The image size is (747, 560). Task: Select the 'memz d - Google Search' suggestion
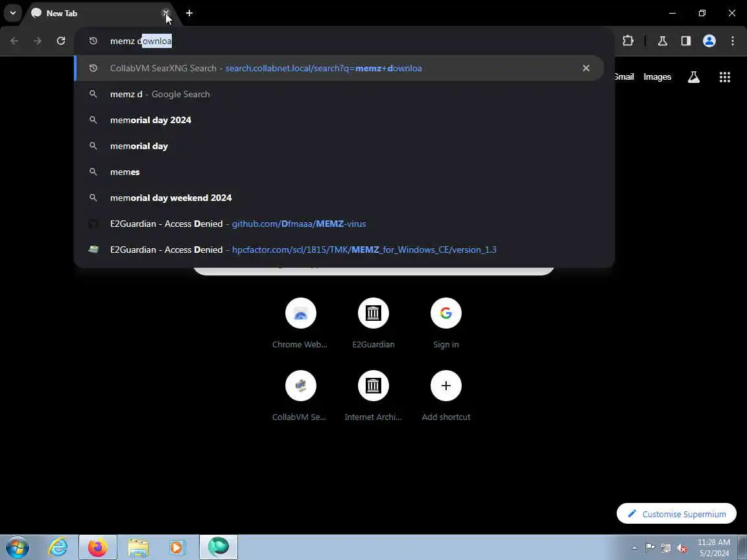(339, 94)
